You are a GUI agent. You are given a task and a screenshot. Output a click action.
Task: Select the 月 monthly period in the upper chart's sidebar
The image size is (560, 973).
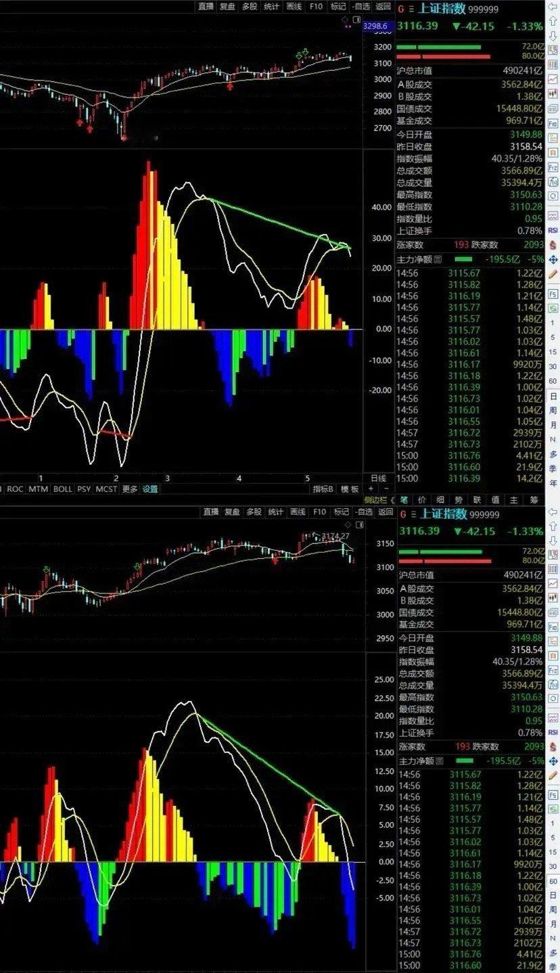(x=553, y=425)
